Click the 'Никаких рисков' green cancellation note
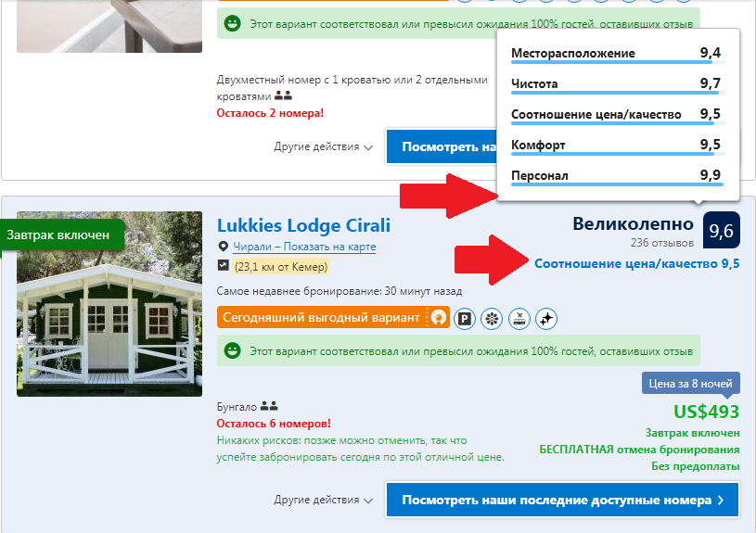 click(x=361, y=449)
